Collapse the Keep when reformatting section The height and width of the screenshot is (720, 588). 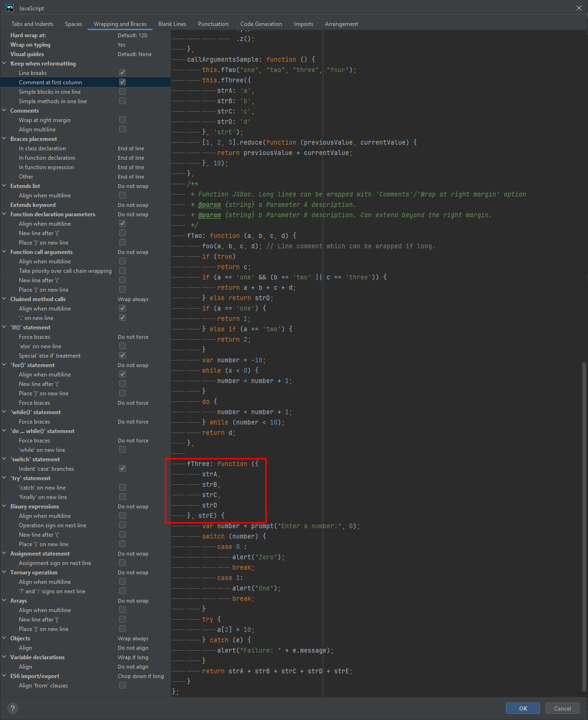pyautogui.click(x=5, y=63)
